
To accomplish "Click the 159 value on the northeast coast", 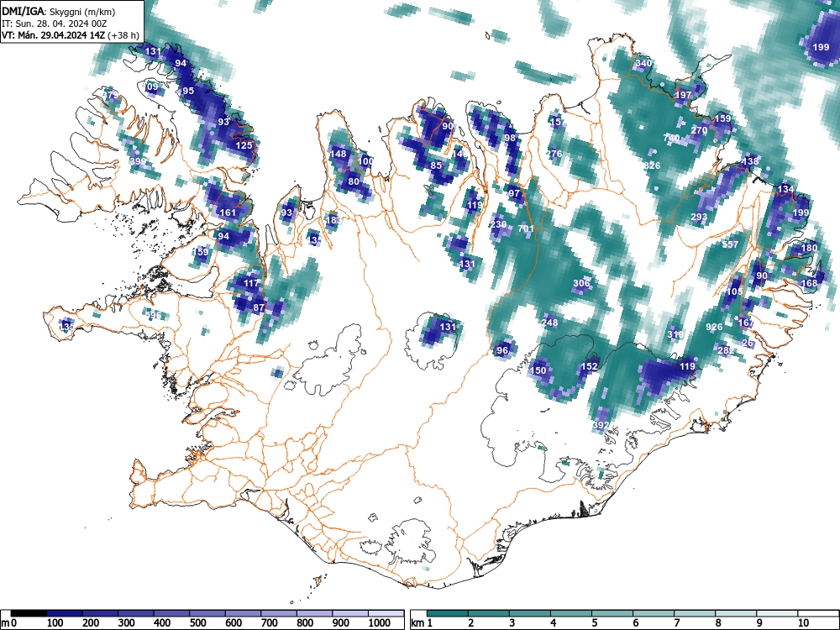I will coord(722,118).
